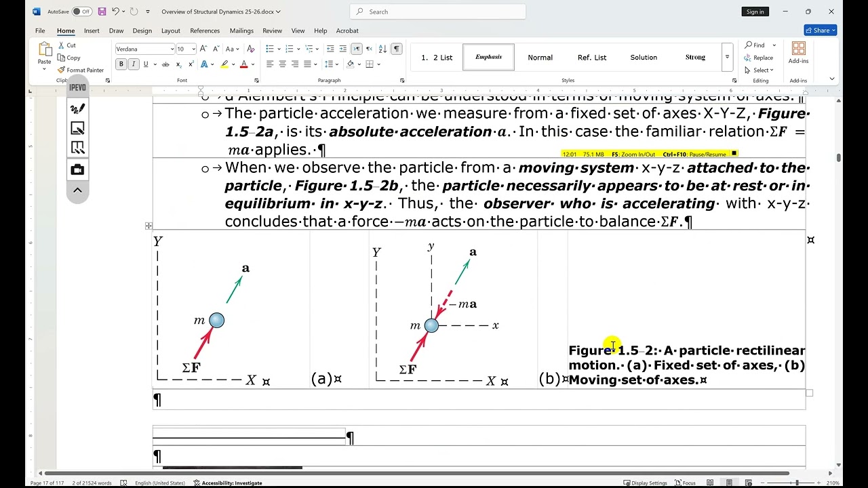Justify the paragraph text
868x488 pixels.
tap(307, 64)
